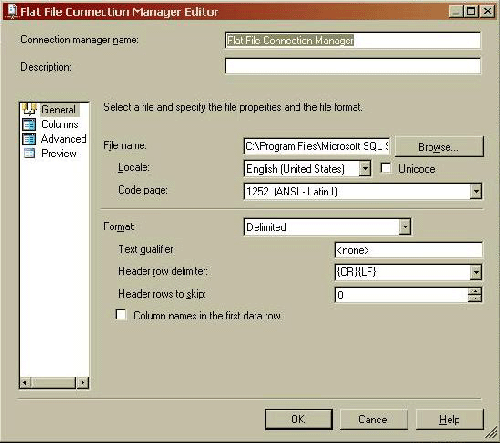This screenshot has height=443, width=500.
Task: Click left arrow of page list scrollbar
Action: coord(25,383)
